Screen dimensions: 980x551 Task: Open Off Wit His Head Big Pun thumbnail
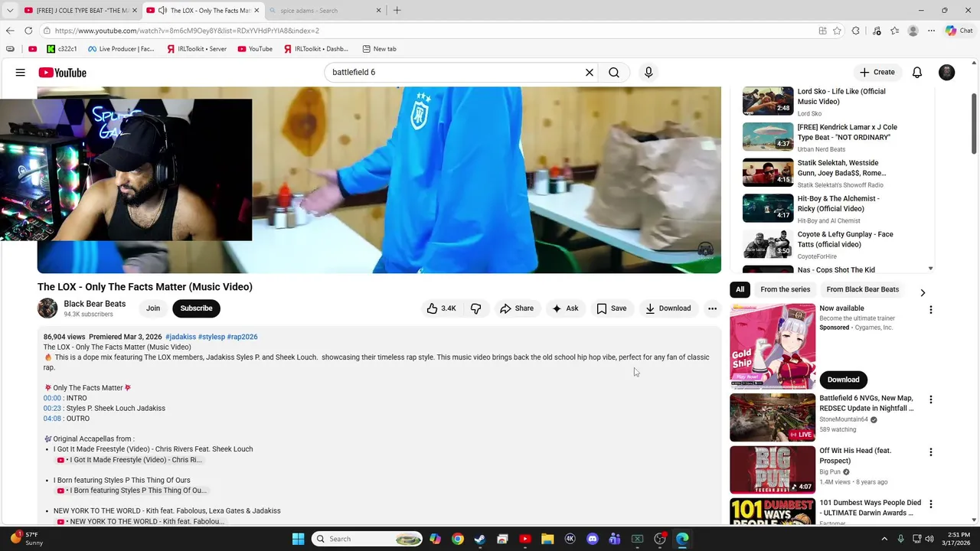point(773,470)
